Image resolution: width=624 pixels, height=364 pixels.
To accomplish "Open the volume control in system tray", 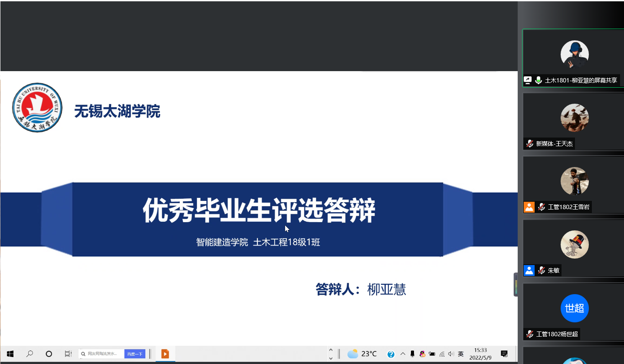I will (451, 354).
